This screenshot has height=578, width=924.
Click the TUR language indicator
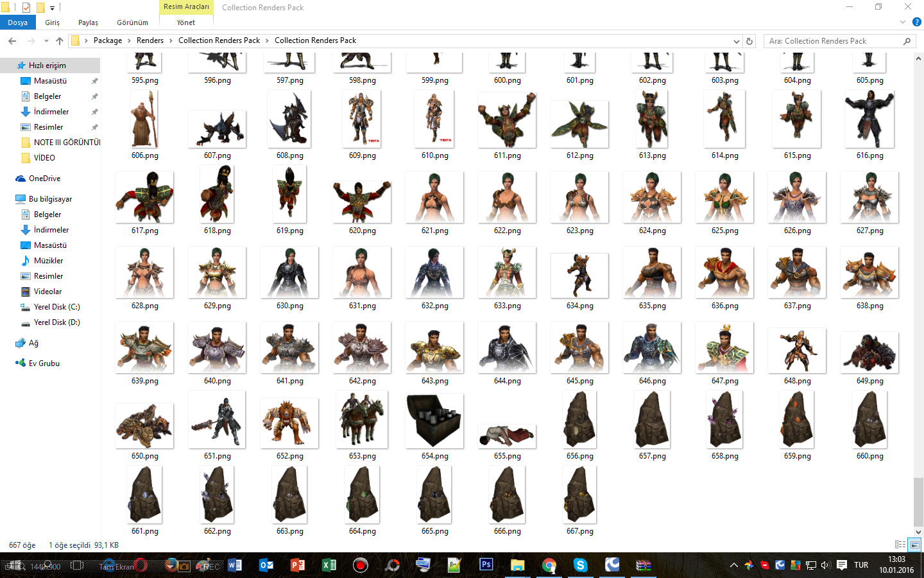pos(861,565)
